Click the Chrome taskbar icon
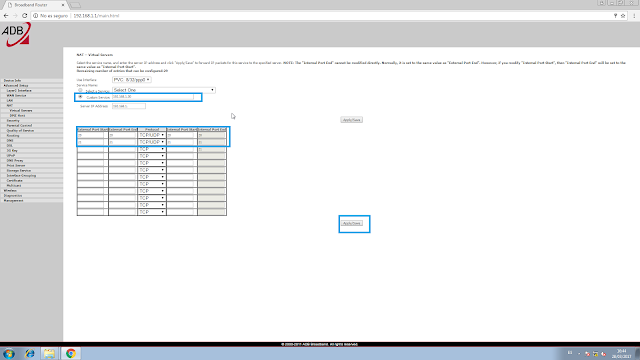This screenshot has height=360, width=640. point(71,353)
